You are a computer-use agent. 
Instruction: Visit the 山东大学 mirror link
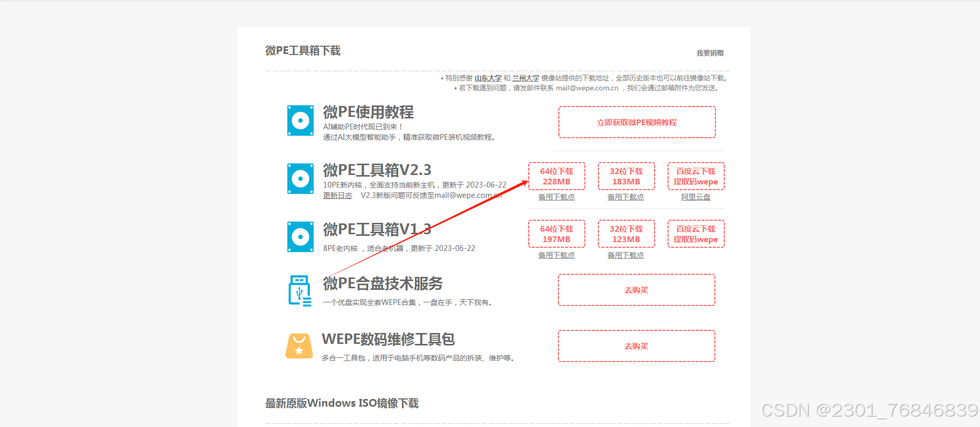(488, 78)
